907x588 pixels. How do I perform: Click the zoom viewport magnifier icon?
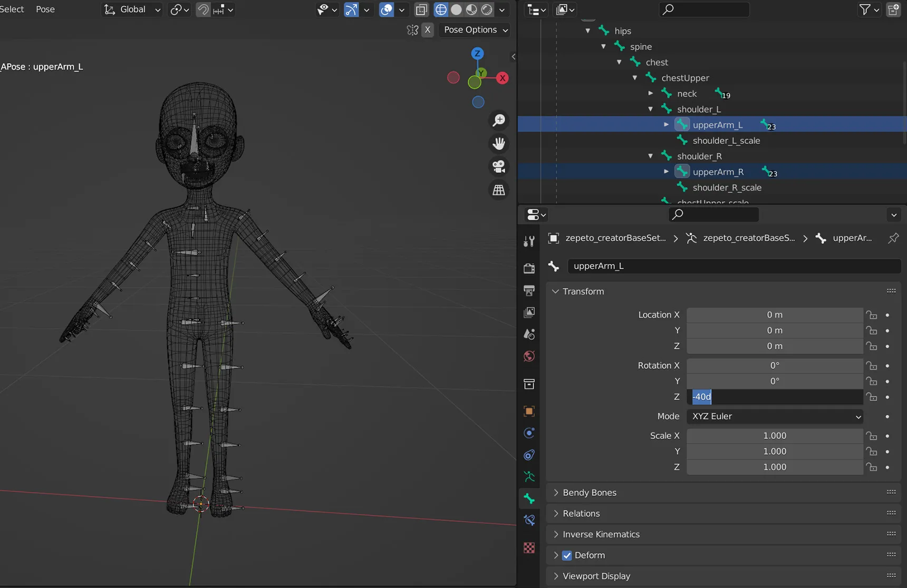point(499,120)
